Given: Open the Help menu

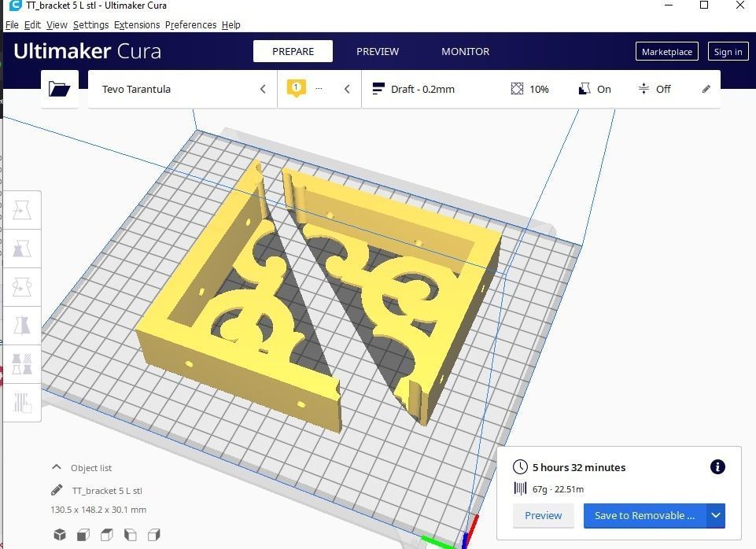Looking at the screenshot, I should (x=231, y=25).
